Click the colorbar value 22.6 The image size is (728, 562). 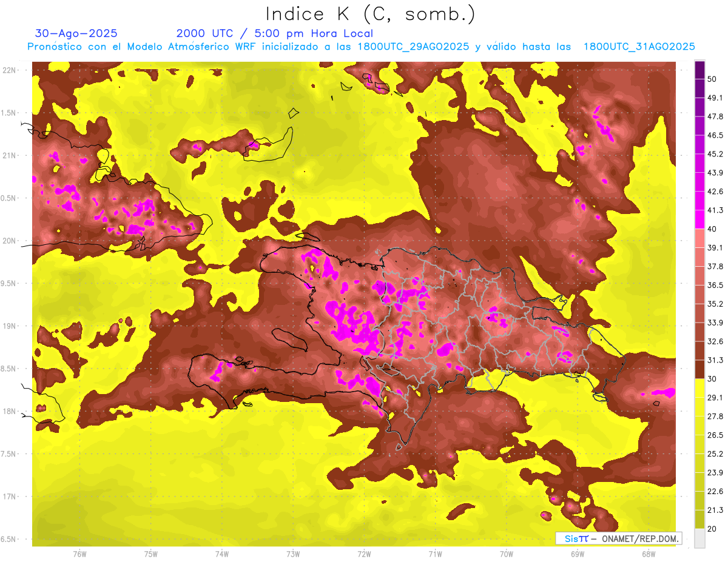coord(715,491)
